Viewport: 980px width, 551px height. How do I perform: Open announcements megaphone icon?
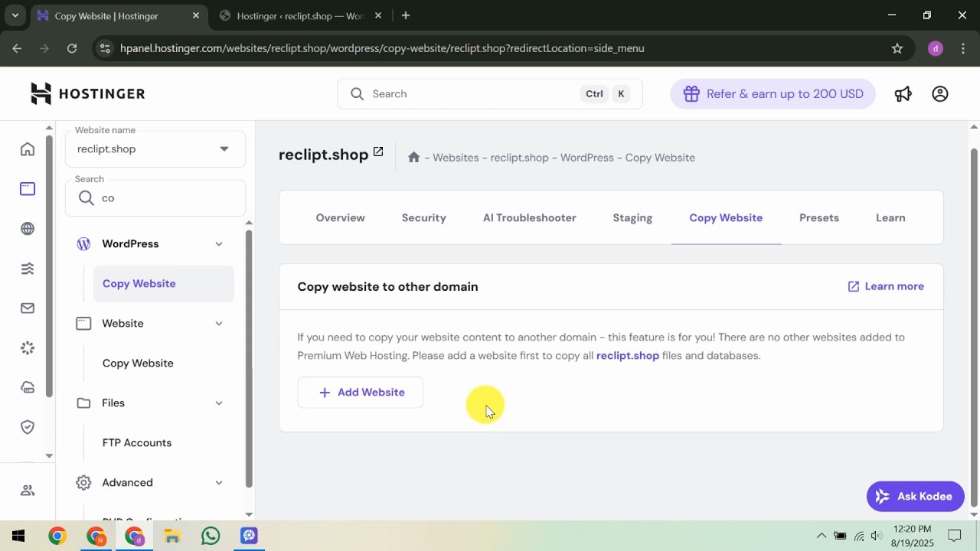(x=903, y=93)
